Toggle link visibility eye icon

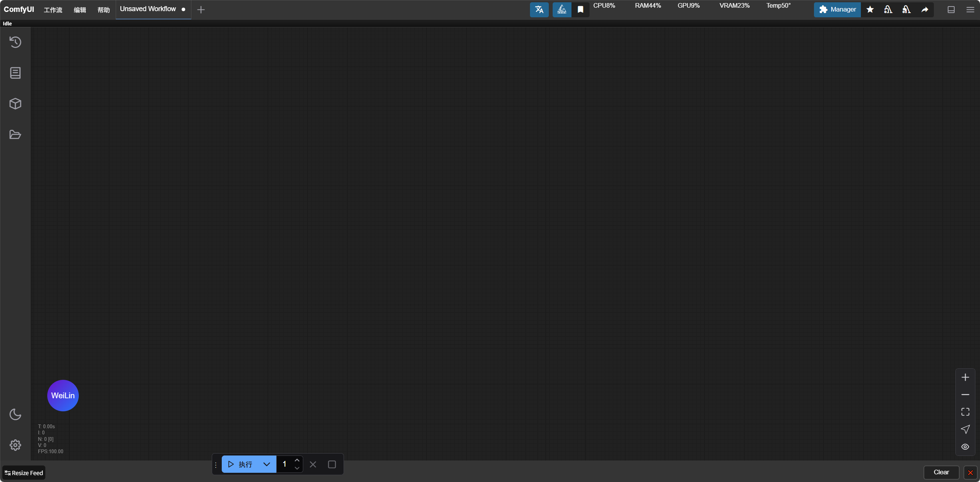tap(965, 447)
